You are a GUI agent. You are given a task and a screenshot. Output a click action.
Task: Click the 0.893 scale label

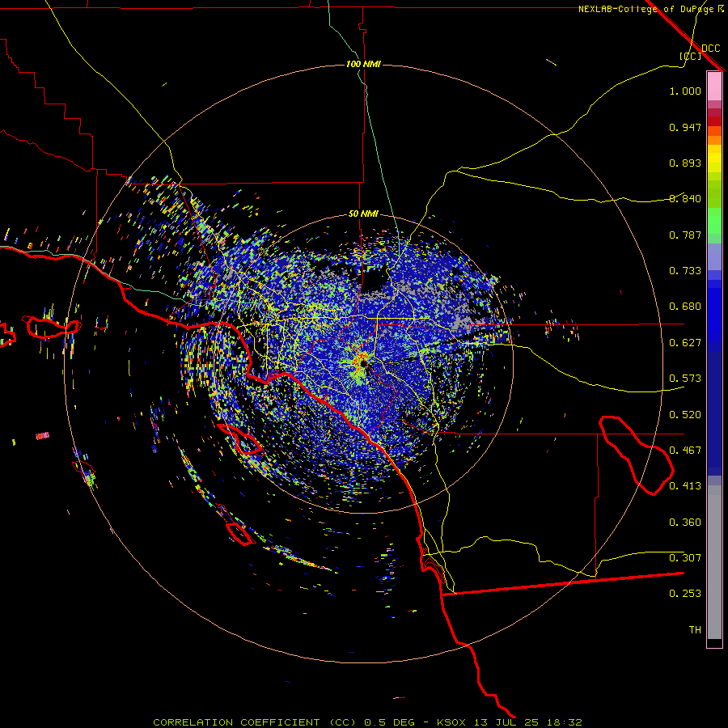[x=685, y=163]
